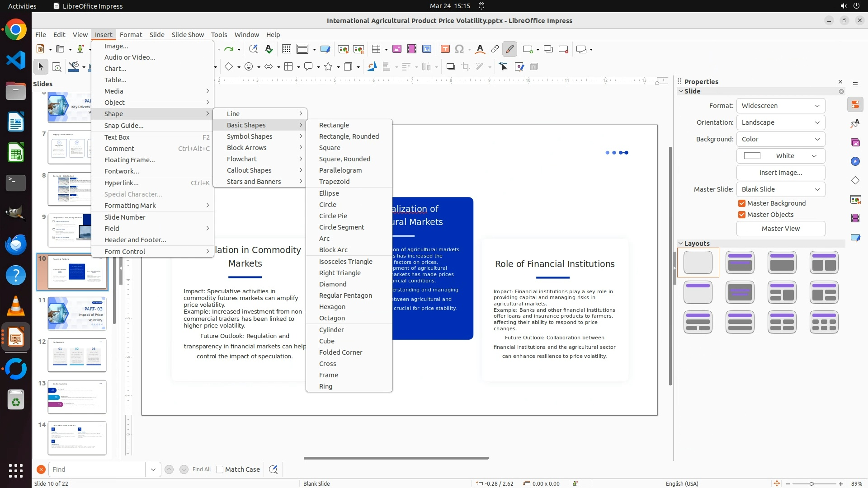The height and width of the screenshot is (488, 868).
Task: Select slide 11 thumbnail in Slides panel
Action: pyautogui.click(x=77, y=314)
